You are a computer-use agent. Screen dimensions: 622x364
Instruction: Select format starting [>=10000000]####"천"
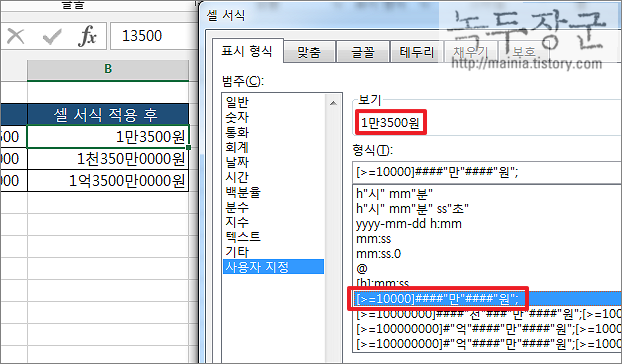coord(487,314)
